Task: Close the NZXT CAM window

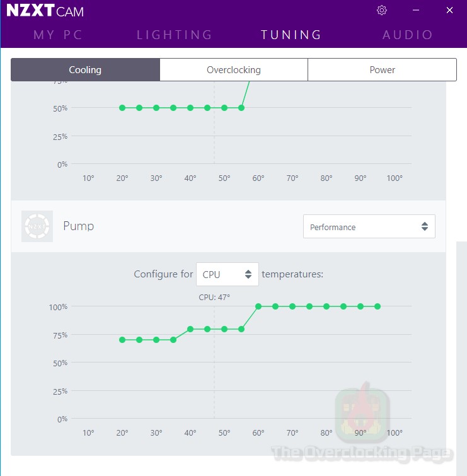Action: point(449,10)
